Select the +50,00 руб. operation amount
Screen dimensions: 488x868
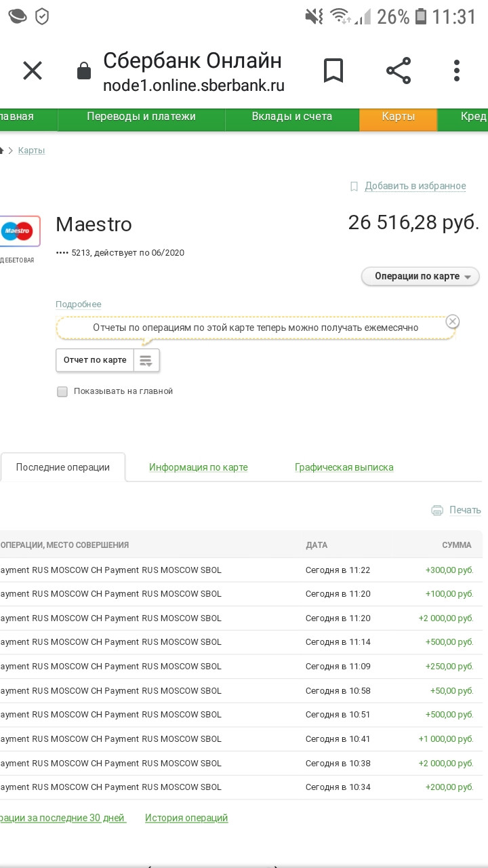click(452, 691)
